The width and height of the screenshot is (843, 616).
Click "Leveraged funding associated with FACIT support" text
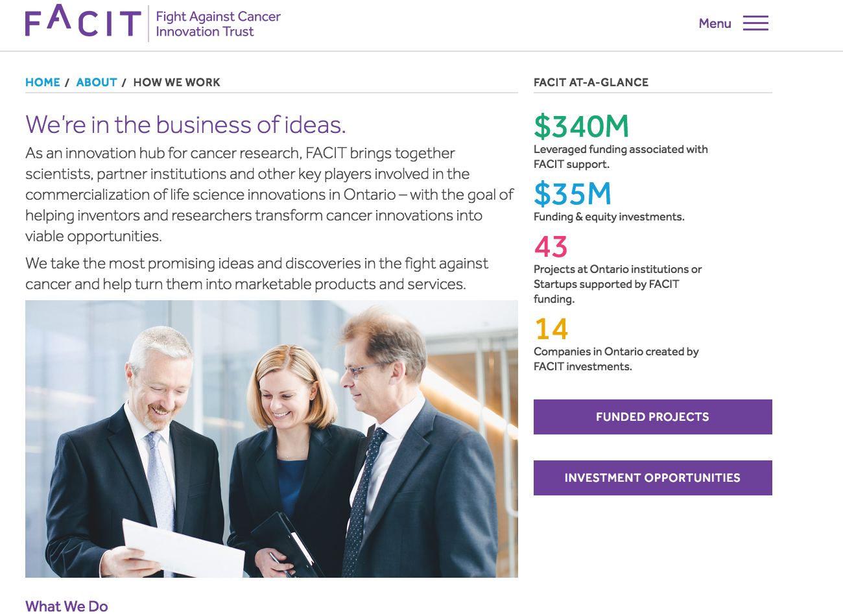coord(620,156)
